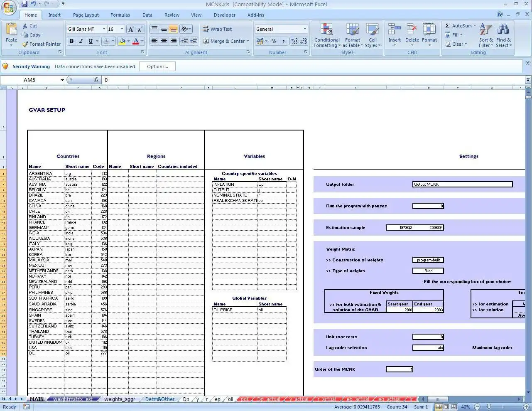Open the Clear dropdown

[x=456, y=44]
